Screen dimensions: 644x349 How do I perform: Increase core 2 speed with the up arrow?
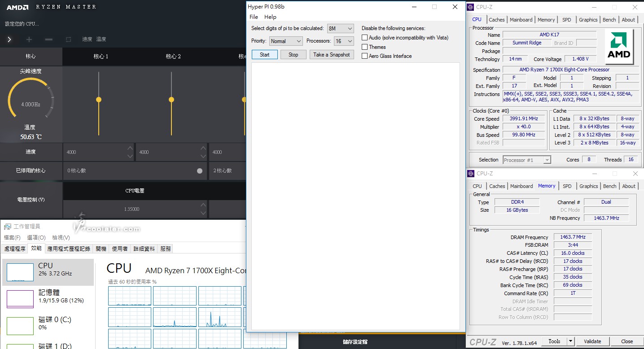pyautogui.click(x=203, y=148)
